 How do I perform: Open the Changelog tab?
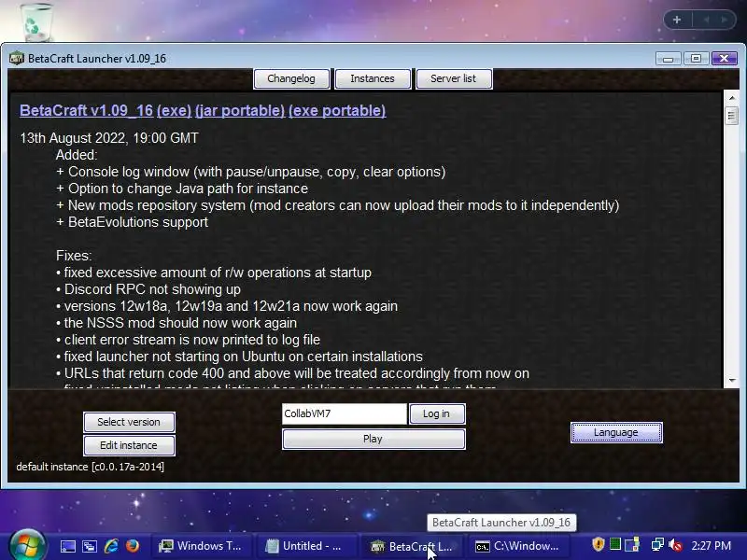(x=291, y=78)
